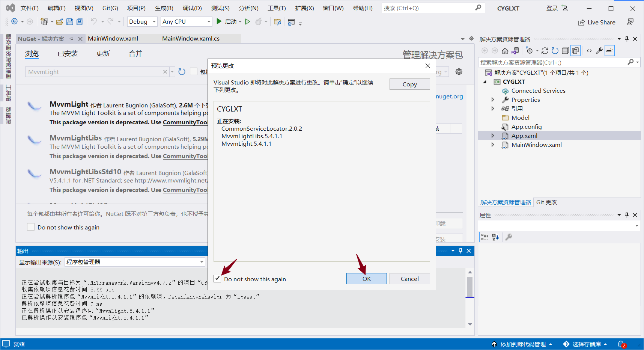Click Cancel in the preview changes dialog
This screenshot has height=350, width=644.
409,279
